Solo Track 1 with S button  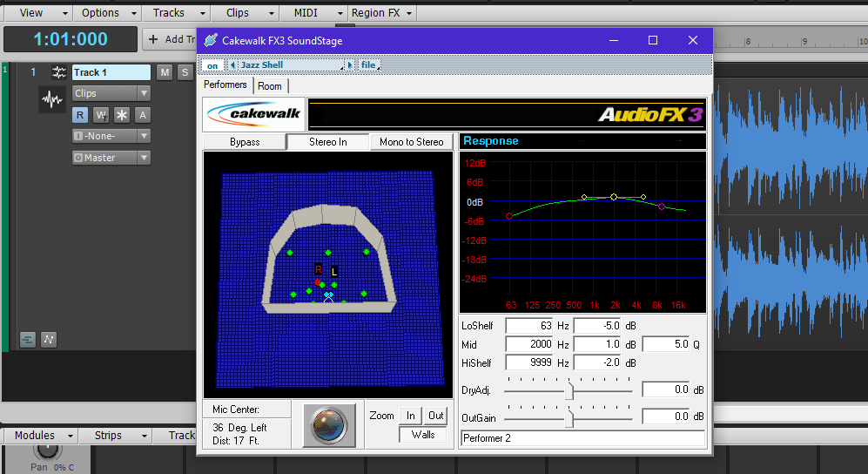[x=184, y=72]
